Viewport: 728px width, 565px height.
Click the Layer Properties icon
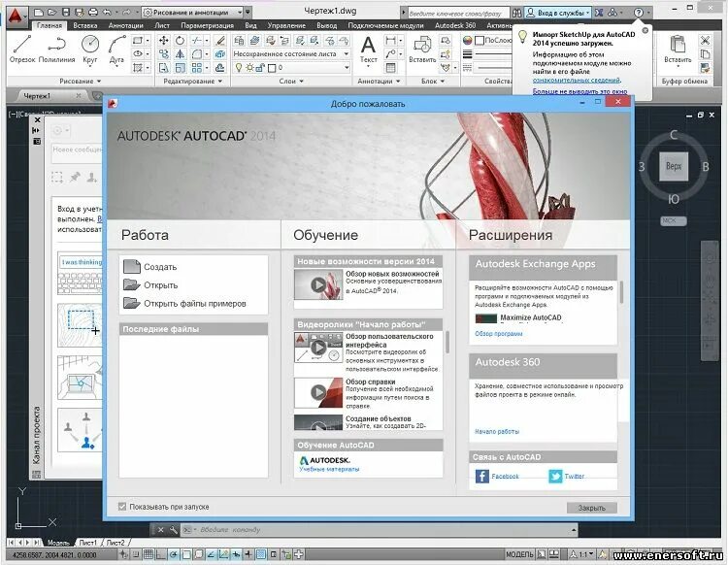click(239, 41)
